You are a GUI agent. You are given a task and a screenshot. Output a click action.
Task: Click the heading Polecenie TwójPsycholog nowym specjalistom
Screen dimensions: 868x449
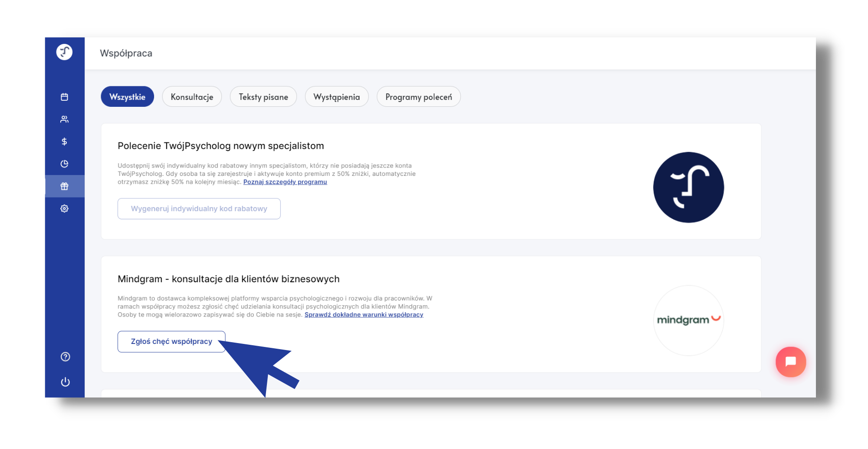pos(221,146)
